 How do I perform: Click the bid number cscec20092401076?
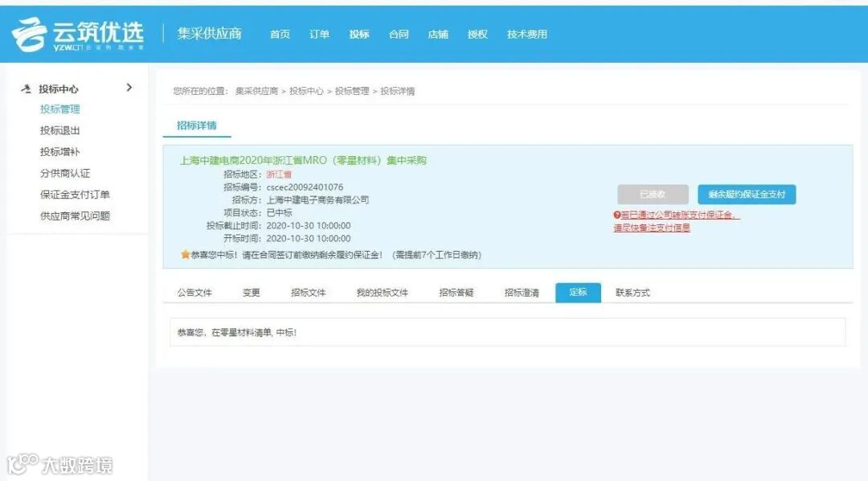(305, 187)
